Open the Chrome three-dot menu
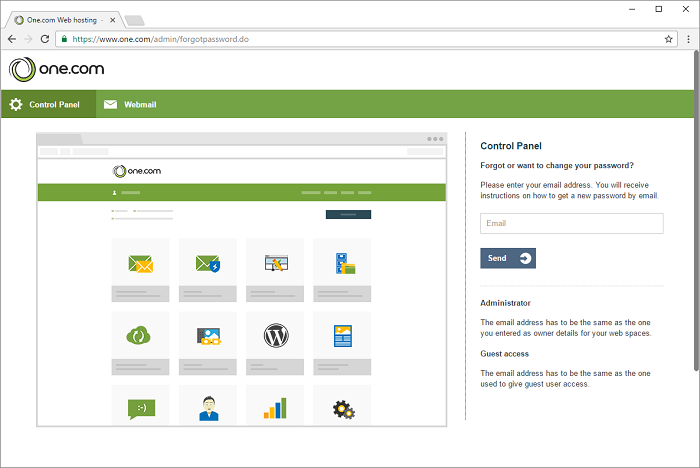This screenshot has width=700, height=468. point(688,39)
